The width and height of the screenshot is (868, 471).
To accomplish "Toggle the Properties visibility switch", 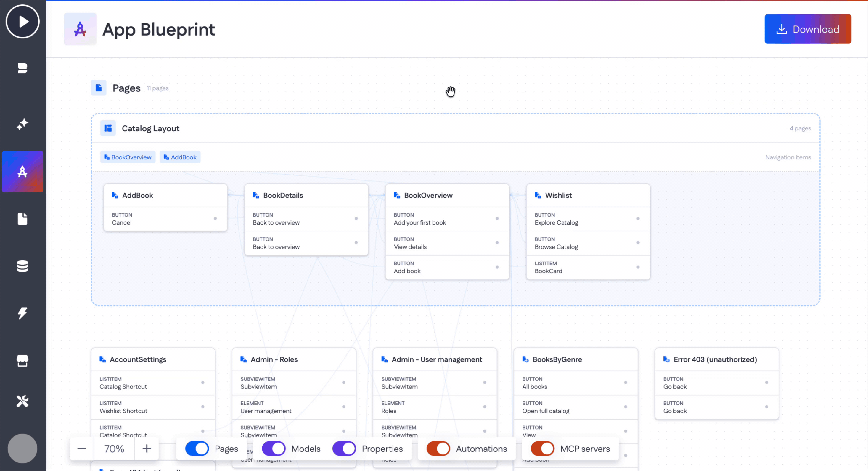I will tap(344, 449).
